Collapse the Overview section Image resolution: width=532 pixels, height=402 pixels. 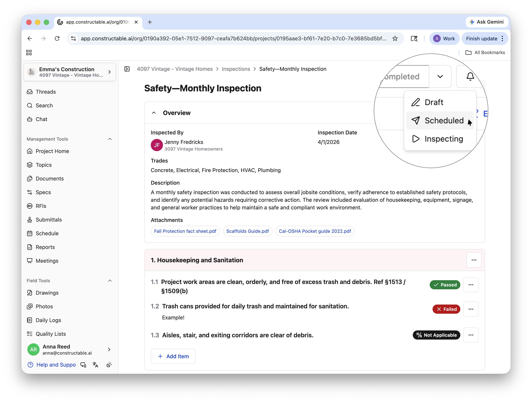(154, 113)
